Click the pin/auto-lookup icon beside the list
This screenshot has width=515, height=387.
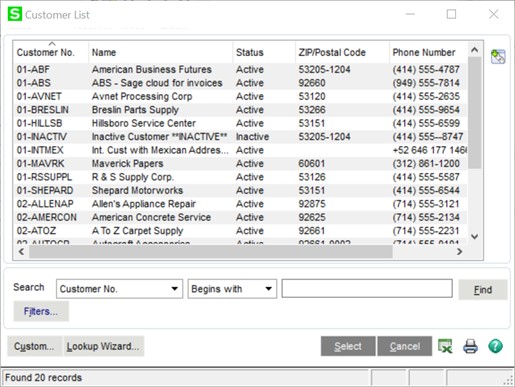tap(498, 56)
